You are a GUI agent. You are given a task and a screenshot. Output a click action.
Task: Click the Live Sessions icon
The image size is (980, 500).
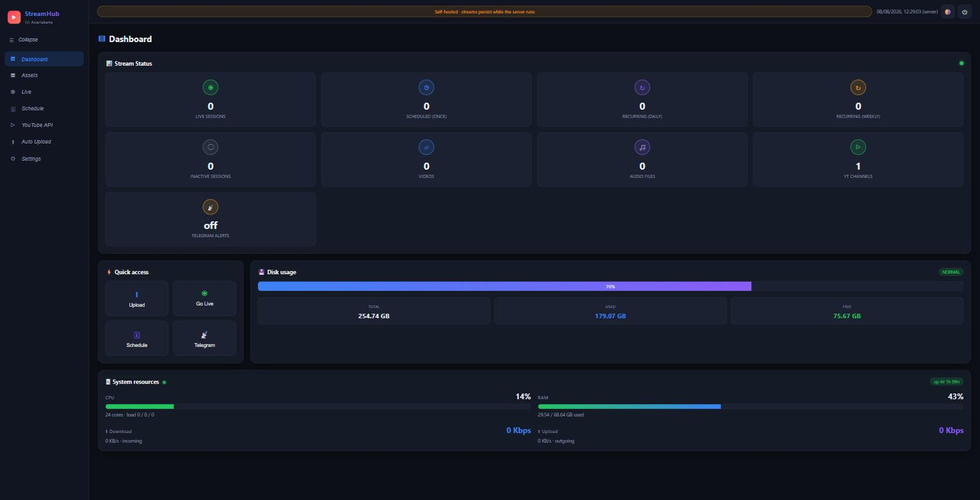tap(210, 87)
